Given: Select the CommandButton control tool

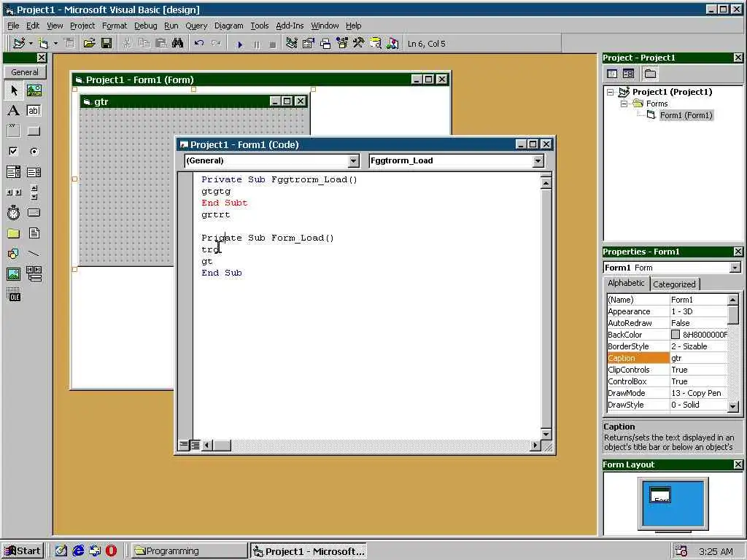Looking at the screenshot, I should [x=34, y=131].
